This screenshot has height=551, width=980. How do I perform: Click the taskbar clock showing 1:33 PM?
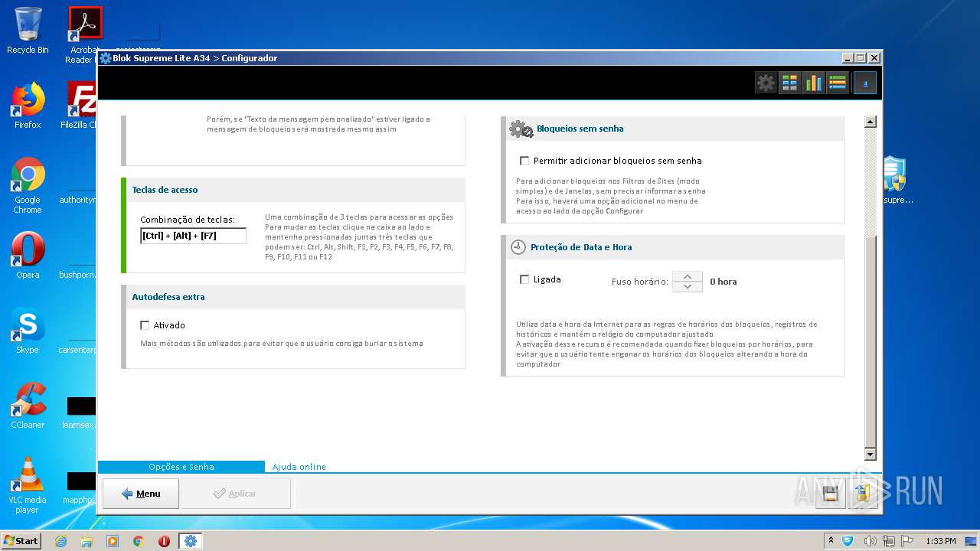(940, 541)
